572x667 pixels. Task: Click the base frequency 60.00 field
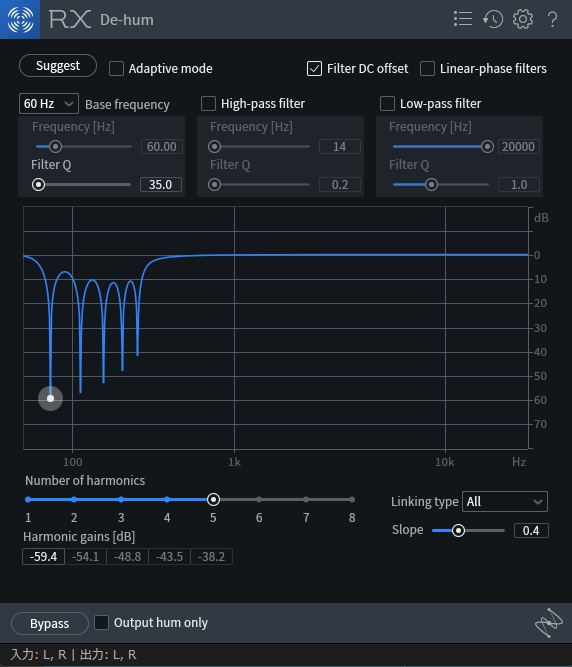coord(162,147)
